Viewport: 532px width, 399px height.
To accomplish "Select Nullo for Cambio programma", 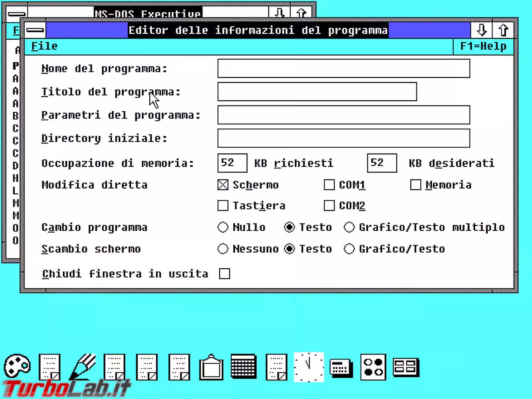I will pos(223,227).
